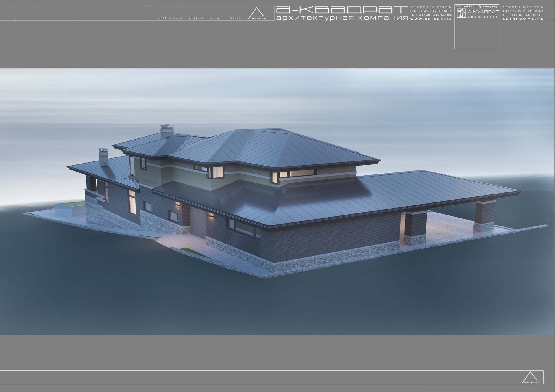Screen dimensions: 555x392
Task: Click the word "design" in the header
Action: pyautogui.click(x=215, y=18)
